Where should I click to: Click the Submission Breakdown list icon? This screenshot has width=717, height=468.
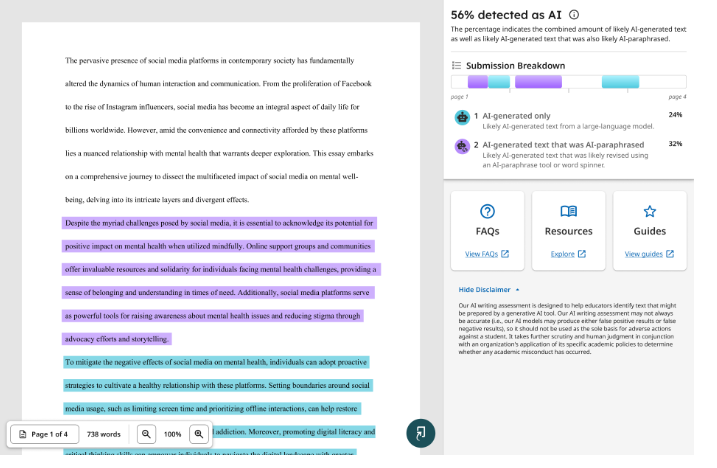[x=456, y=65]
